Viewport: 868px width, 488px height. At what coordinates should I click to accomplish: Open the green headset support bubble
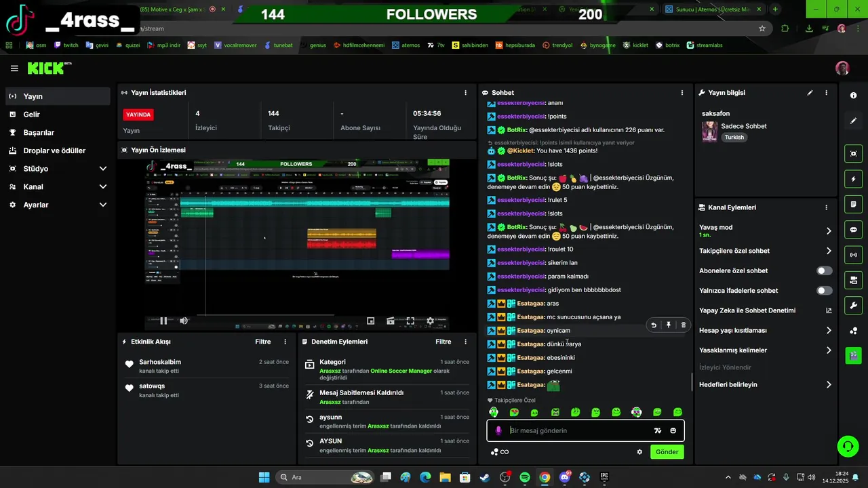848,445
